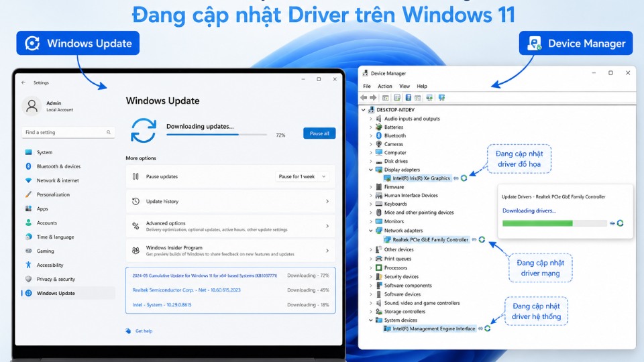Select Realtek PCIe GbE Family Controller device
644x362 pixels.
[x=430, y=239]
